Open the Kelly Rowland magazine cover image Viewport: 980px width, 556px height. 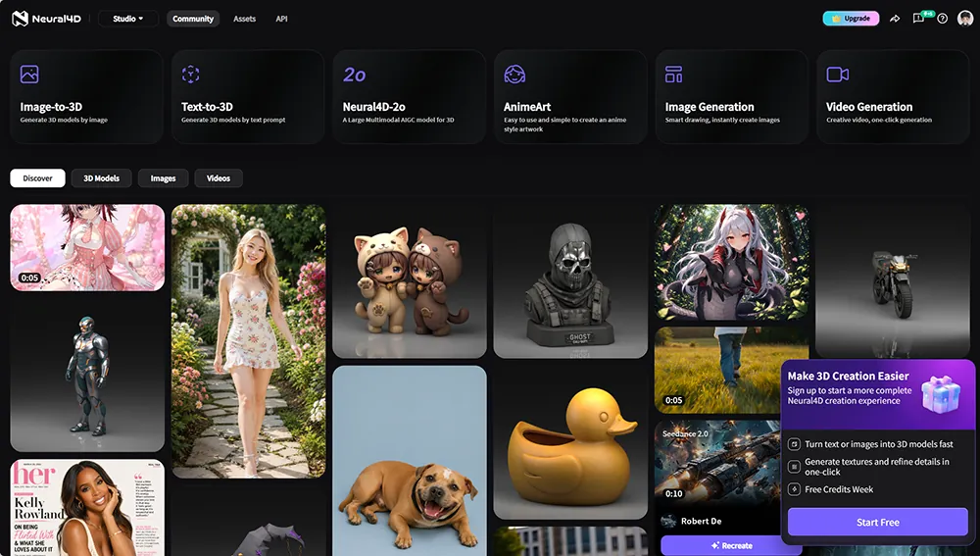tap(87, 507)
